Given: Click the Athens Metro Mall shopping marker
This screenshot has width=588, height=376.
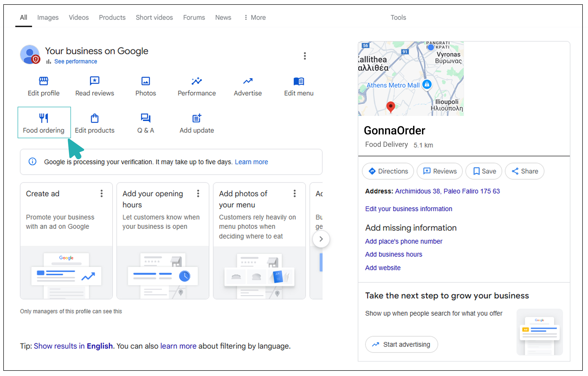Looking at the screenshot, I should click(427, 85).
